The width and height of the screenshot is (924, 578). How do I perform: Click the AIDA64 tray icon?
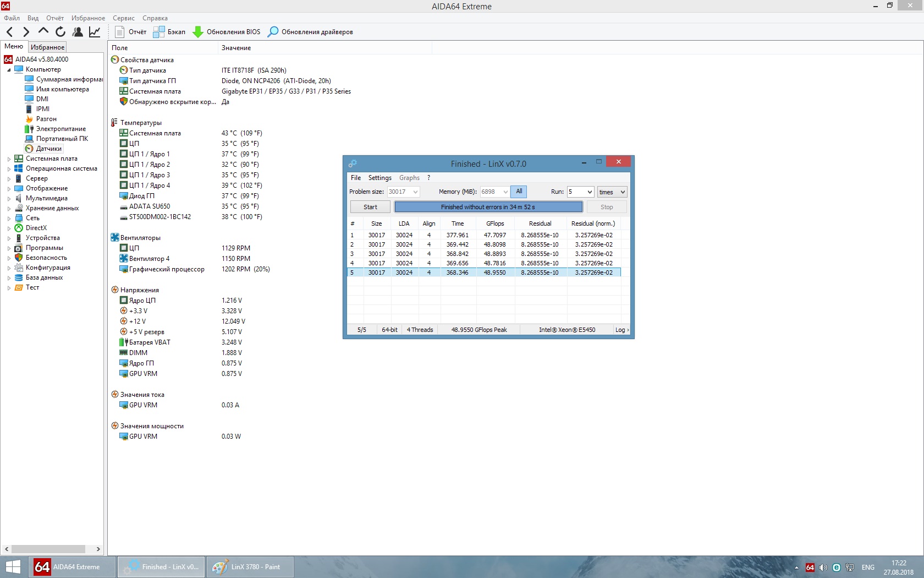point(810,568)
